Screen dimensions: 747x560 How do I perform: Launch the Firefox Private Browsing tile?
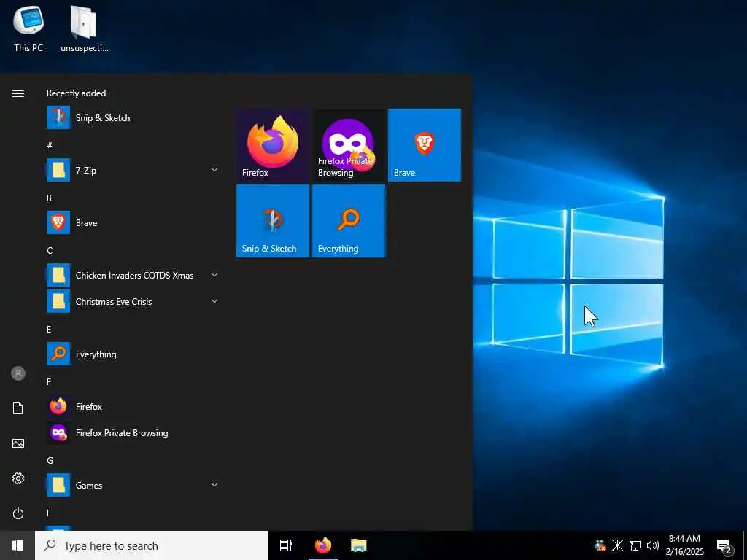point(349,145)
